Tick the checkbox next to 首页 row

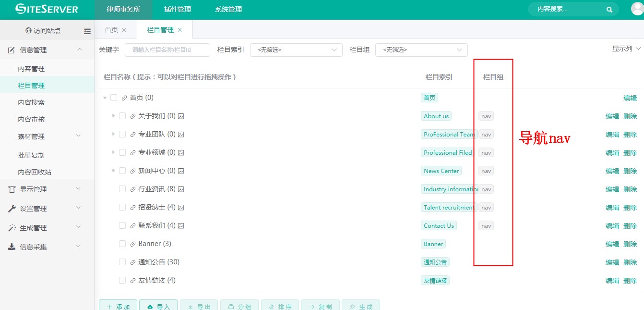tap(114, 98)
